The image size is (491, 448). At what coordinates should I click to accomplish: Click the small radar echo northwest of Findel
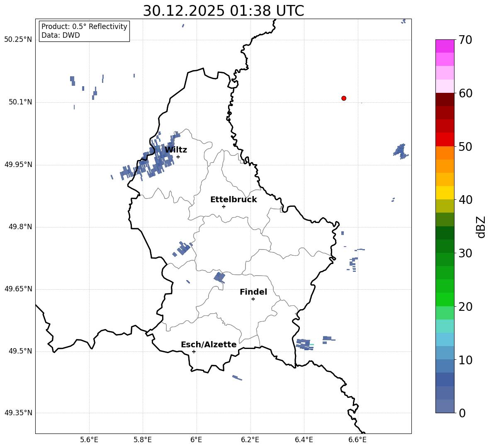point(219,277)
